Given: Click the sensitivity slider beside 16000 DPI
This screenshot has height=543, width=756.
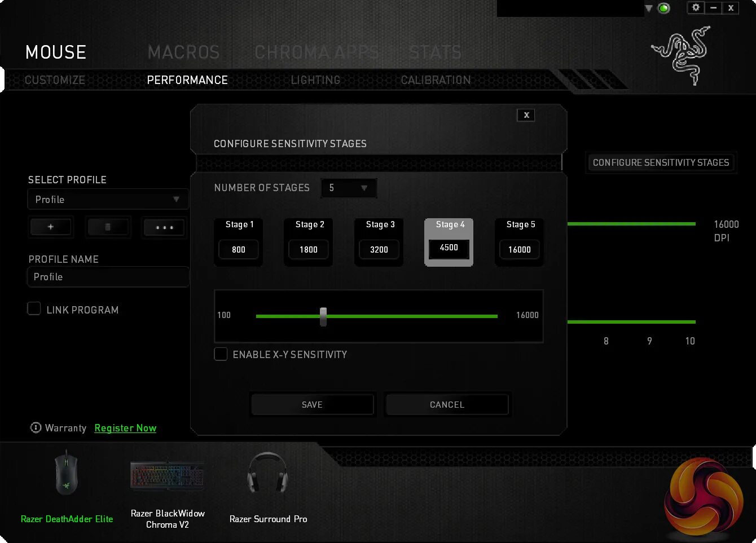Looking at the screenshot, I should (x=631, y=224).
